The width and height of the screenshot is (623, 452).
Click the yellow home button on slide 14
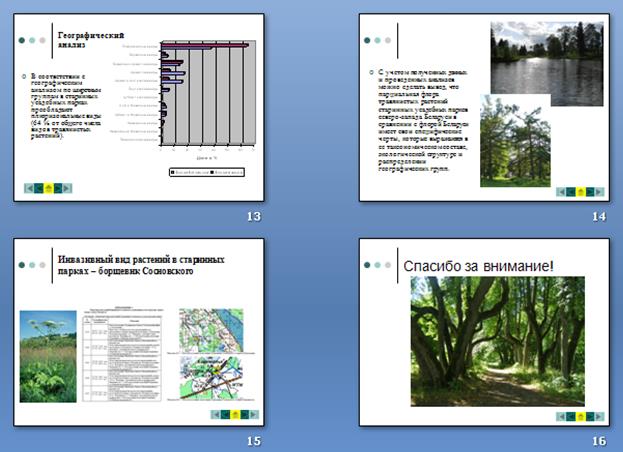[581, 190]
